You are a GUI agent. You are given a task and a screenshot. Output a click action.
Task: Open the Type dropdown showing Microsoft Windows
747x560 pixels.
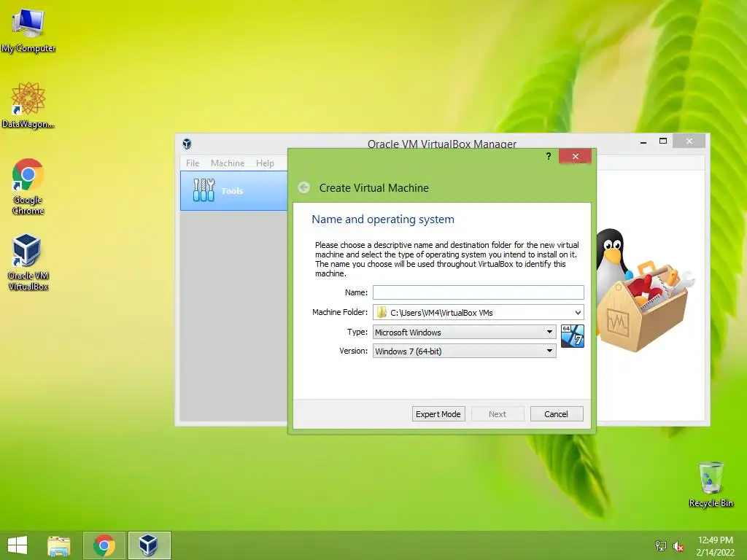coord(465,332)
